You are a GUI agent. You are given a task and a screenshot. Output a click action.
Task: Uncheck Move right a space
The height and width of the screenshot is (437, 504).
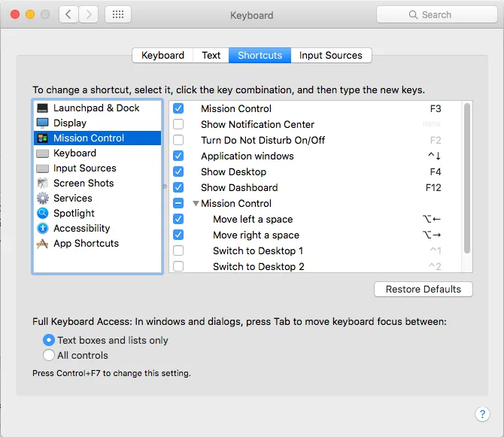178,235
